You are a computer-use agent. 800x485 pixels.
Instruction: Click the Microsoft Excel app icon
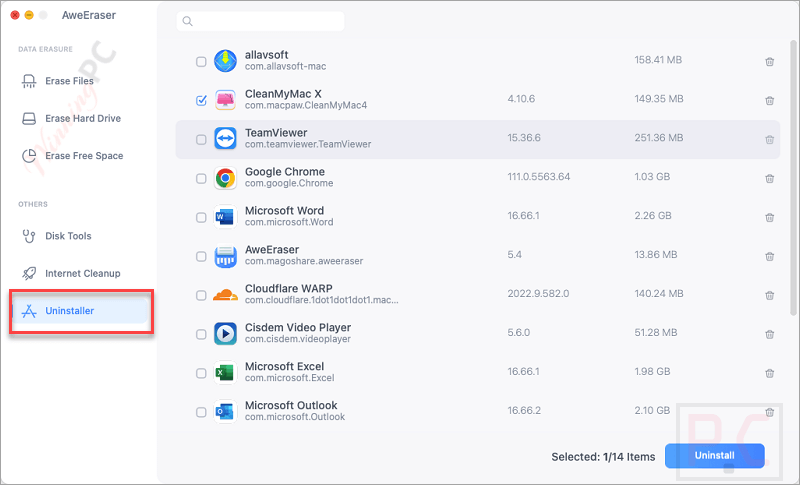point(225,373)
